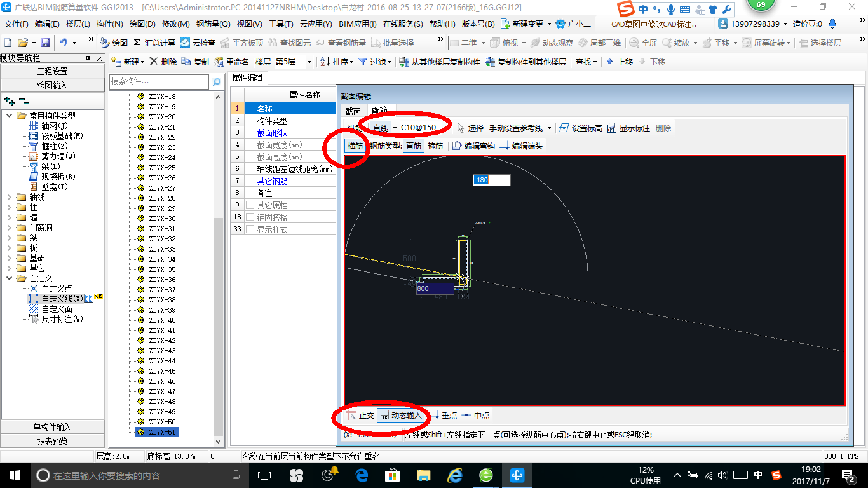The width and height of the screenshot is (868, 488).
Task: Click the search magnifier icon
Action: coord(217,81)
